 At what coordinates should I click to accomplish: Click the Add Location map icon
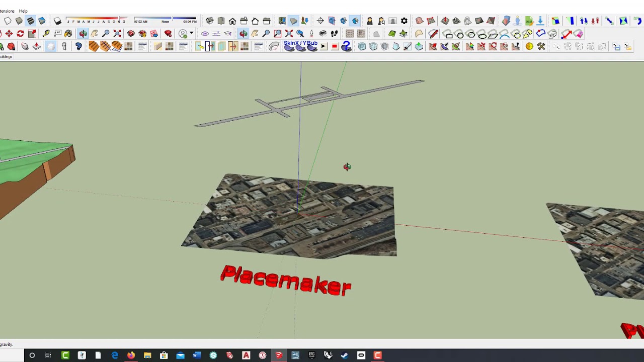282,21
